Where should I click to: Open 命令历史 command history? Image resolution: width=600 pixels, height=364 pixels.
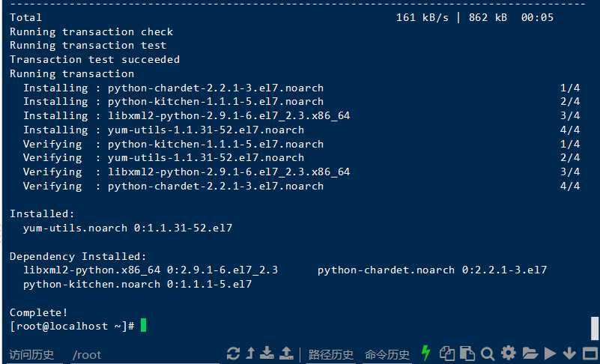tap(387, 355)
